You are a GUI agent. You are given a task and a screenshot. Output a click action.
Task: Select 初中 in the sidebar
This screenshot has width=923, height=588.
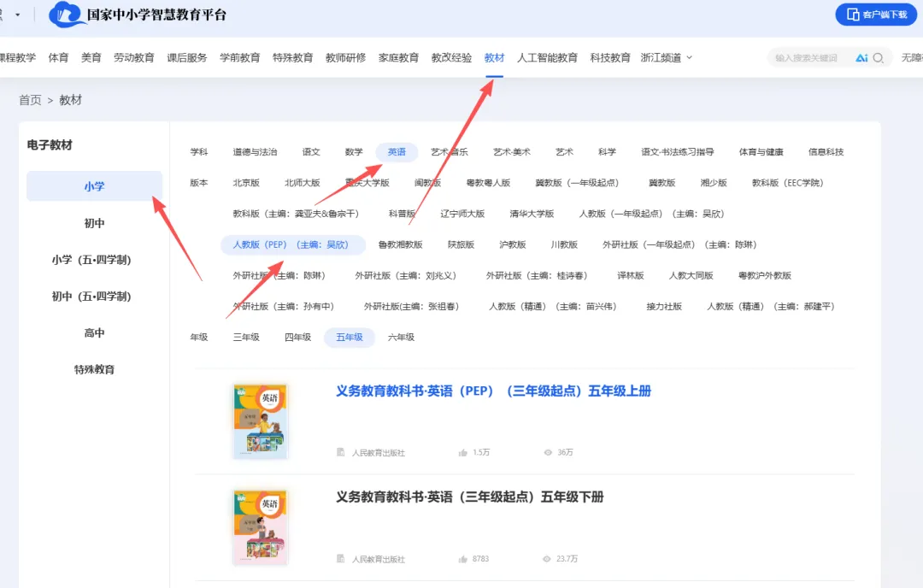[x=94, y=223]
